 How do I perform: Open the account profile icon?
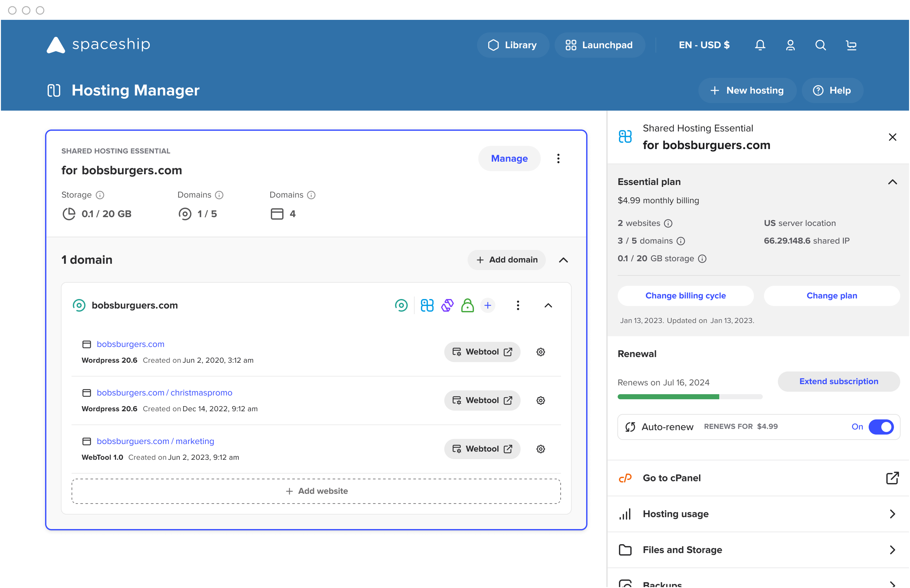point(790,45)
